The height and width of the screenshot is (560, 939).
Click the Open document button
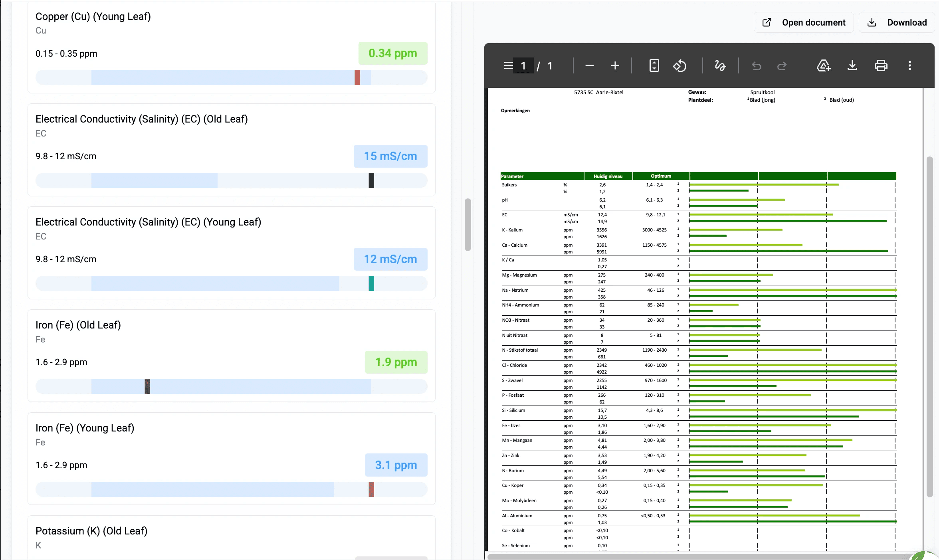click(804, 22)
